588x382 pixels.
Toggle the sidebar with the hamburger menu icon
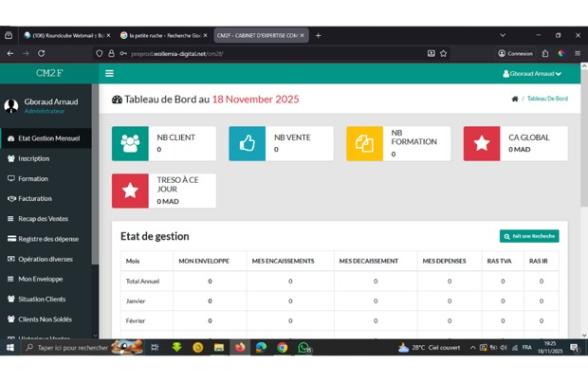109,73
